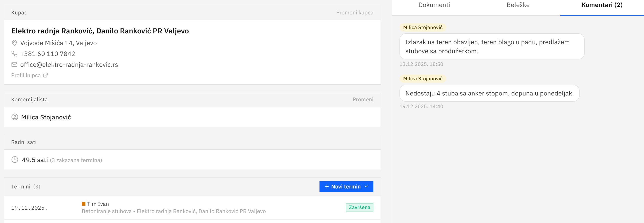Click the (3 zakazana termina) text
The image size is (644, 223).
point(76,160)
